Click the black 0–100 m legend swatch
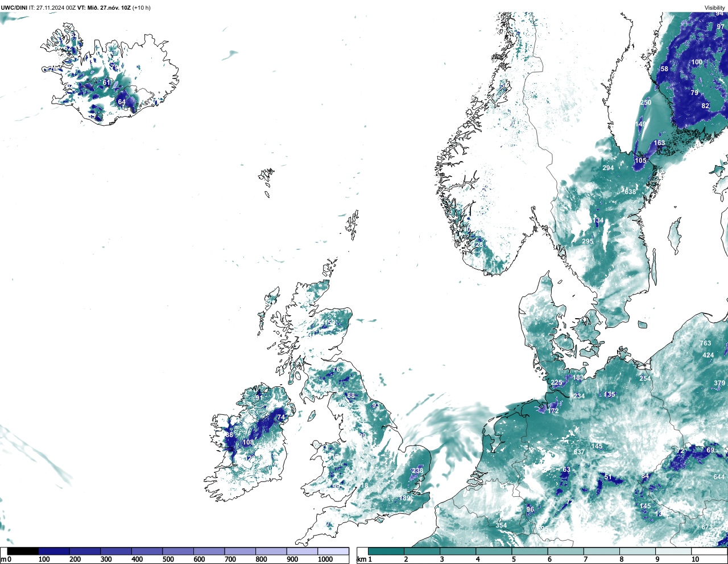 point(23,551)
